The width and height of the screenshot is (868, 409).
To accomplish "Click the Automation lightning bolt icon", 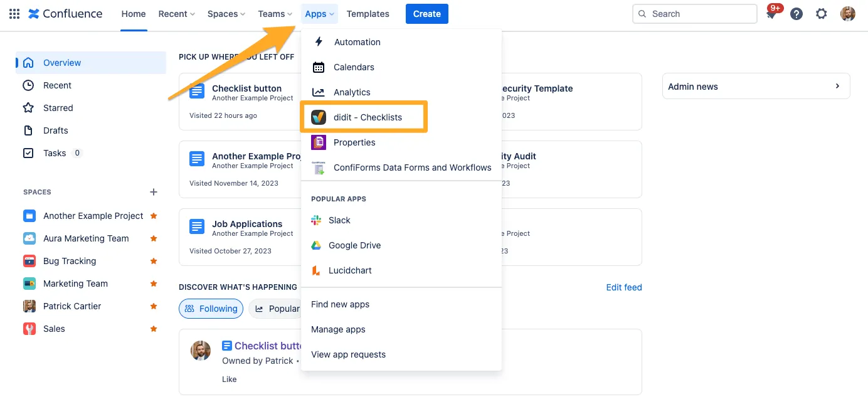I will 319,42.
